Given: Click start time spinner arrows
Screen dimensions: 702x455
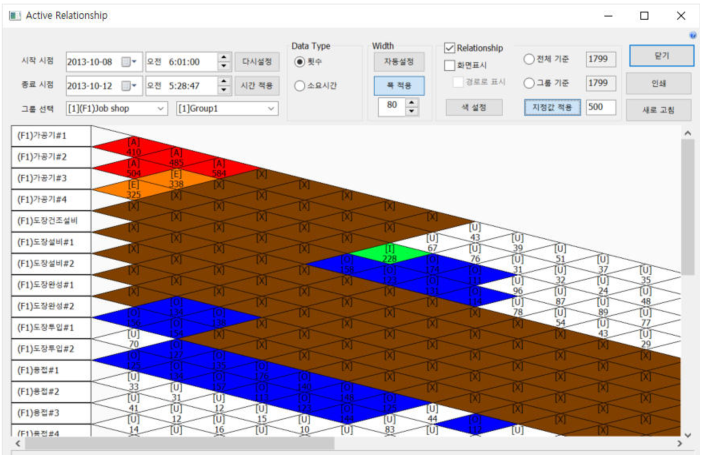Looking at the screenshot, I should point(225,61).
